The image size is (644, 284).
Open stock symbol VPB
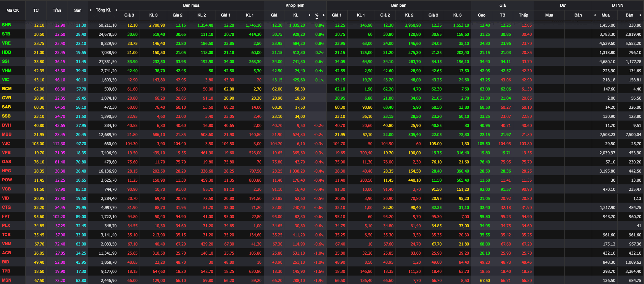coord(6,153)
